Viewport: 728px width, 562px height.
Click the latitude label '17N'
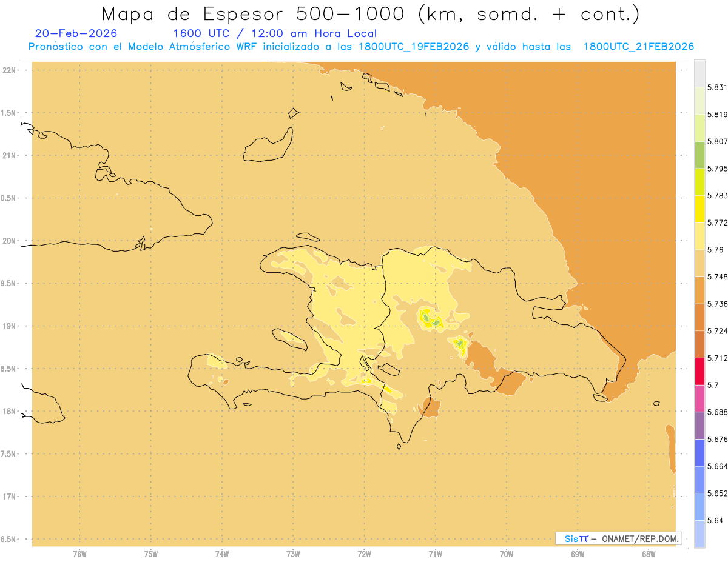(8, 497)
